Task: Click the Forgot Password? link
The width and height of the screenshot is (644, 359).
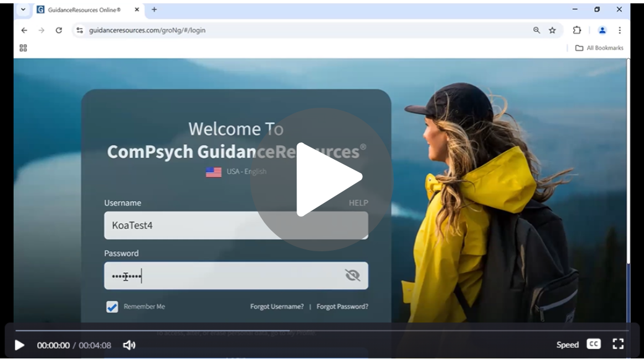Action: click(x=342, y=306)
